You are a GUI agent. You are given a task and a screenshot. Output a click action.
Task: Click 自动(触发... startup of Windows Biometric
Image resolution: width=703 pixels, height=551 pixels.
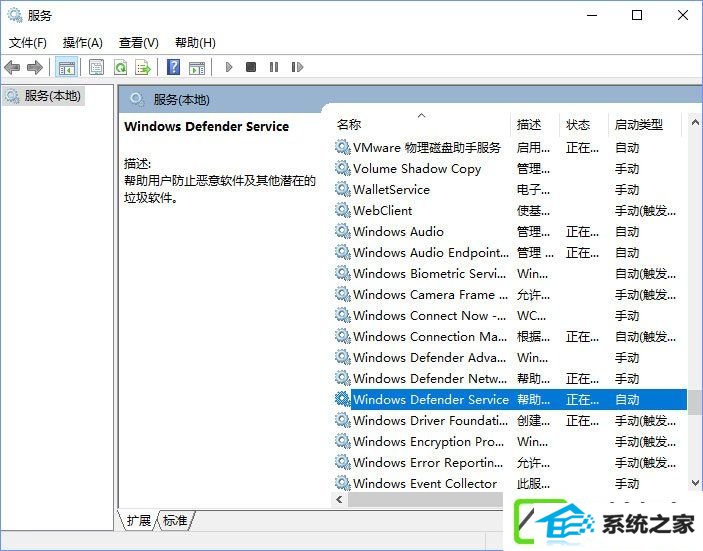tap(645, 273)
